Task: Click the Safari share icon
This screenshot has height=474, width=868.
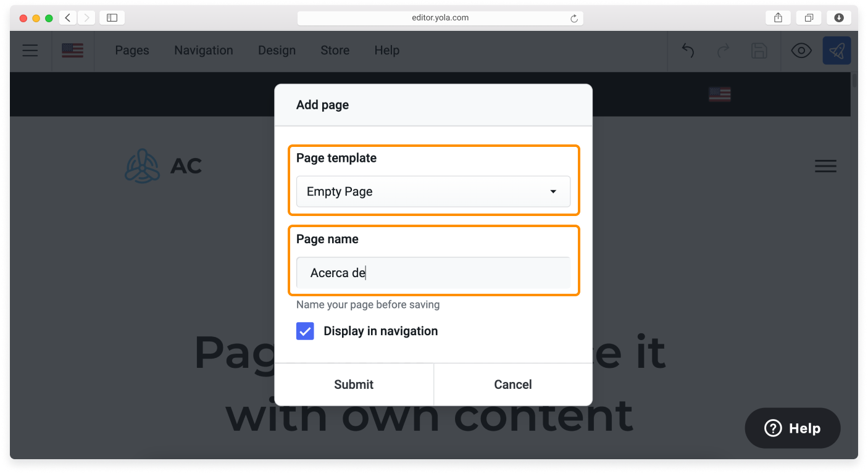Action: point(778,18)
